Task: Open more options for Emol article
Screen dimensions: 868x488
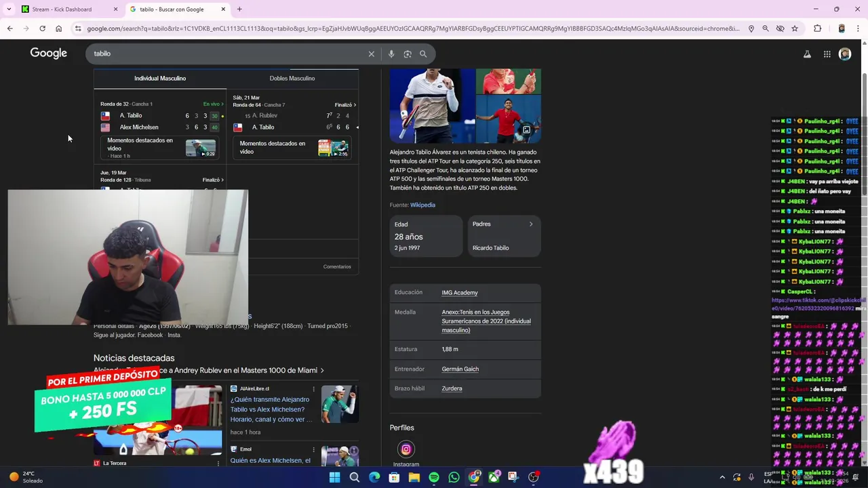Action: [x=313, y=449]
